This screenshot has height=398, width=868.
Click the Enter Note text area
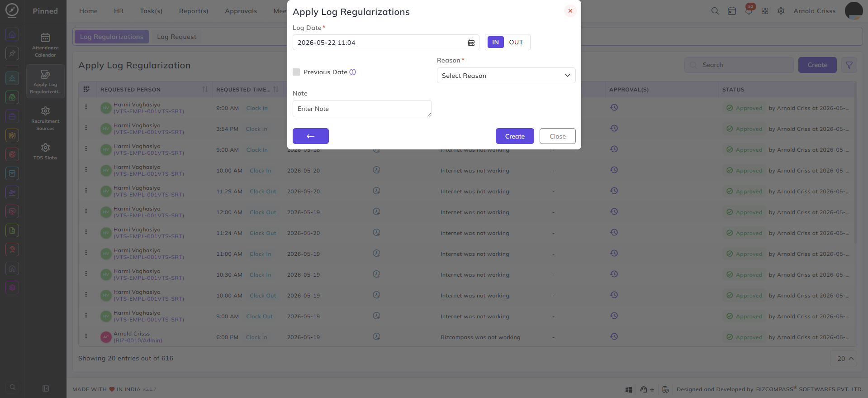(x=362, y=109)
